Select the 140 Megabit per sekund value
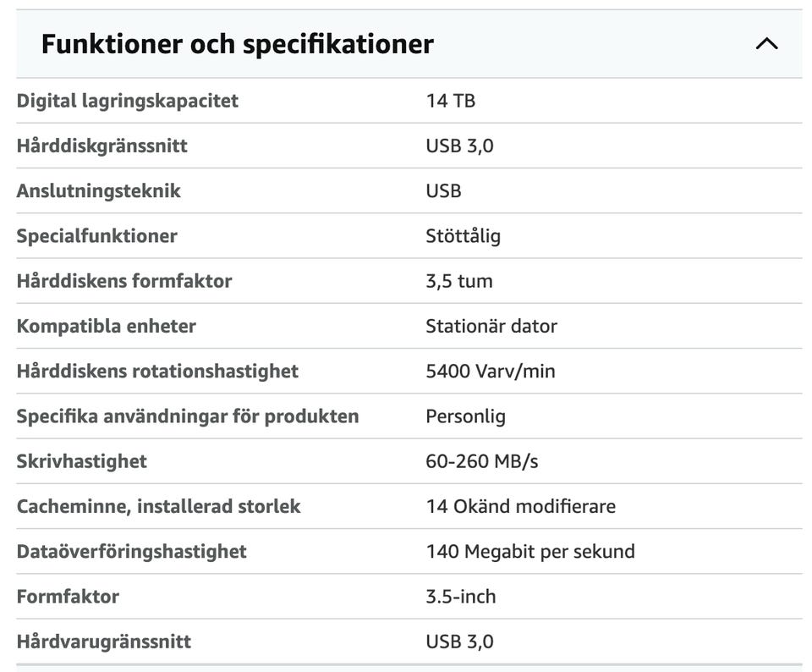This screenshot has width=812, height=672. click(529, 551)
